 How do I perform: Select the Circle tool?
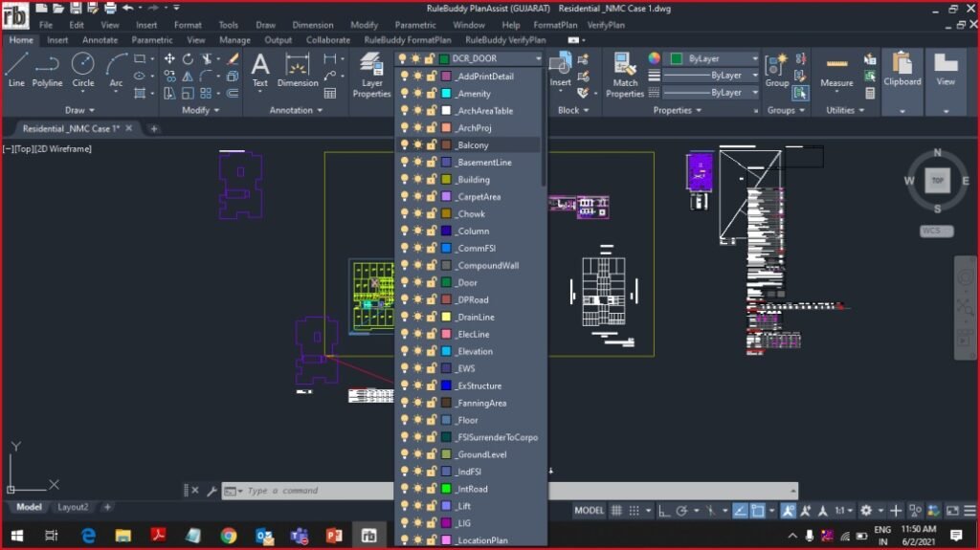click(x=82, y=70)
